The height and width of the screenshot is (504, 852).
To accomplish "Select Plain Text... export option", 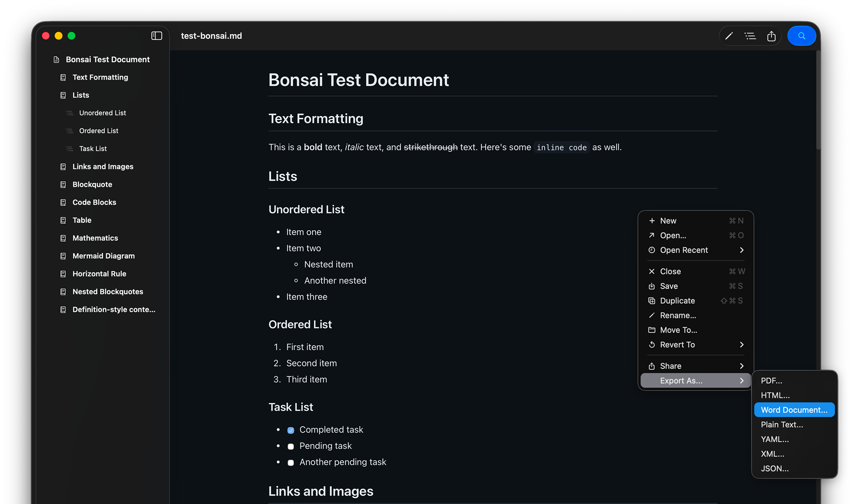I will click(794, 424).
